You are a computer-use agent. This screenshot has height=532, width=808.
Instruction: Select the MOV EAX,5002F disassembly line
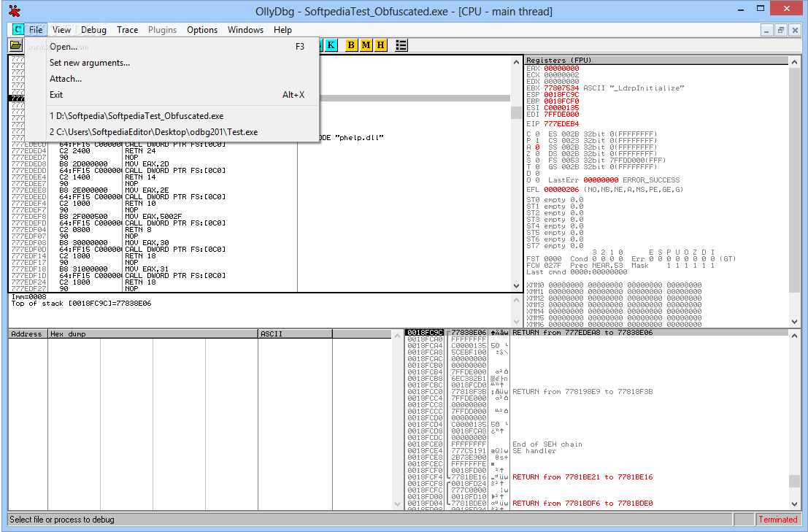153,216
